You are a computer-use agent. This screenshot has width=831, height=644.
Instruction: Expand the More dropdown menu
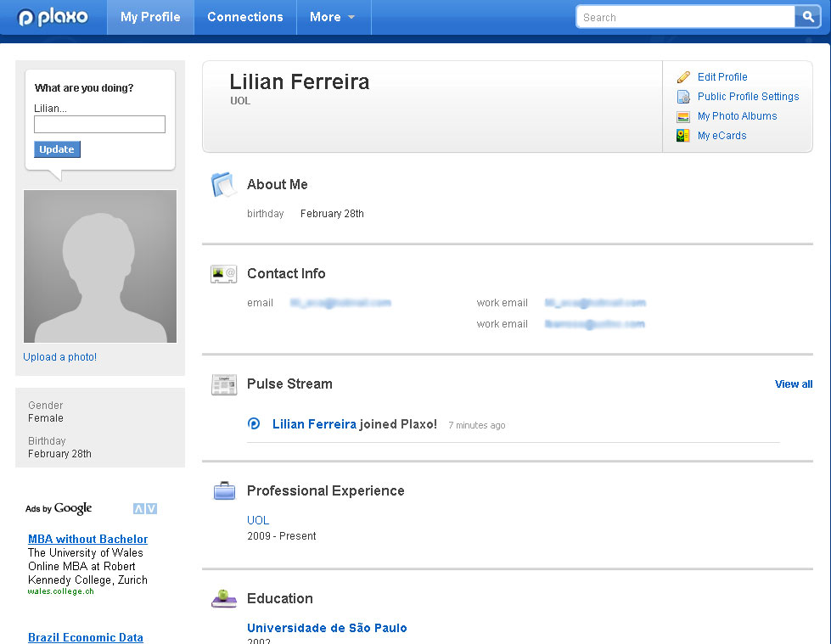(x=334, y=17)
